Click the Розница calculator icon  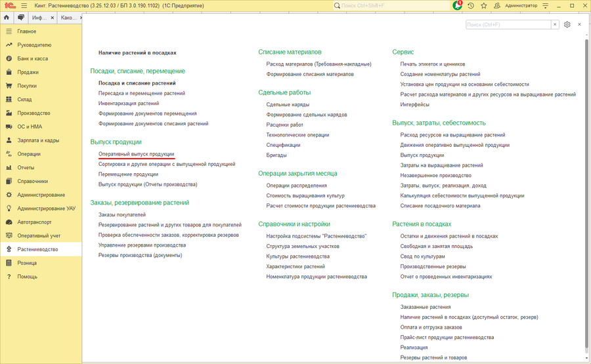pyautogui.click(x=9, y=263)
